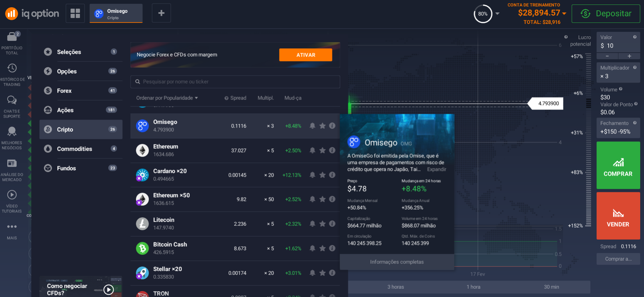This screenshot has height=297, width=644.
Task: Open the Comprar a... pending order option
Action: coord(618,259)
